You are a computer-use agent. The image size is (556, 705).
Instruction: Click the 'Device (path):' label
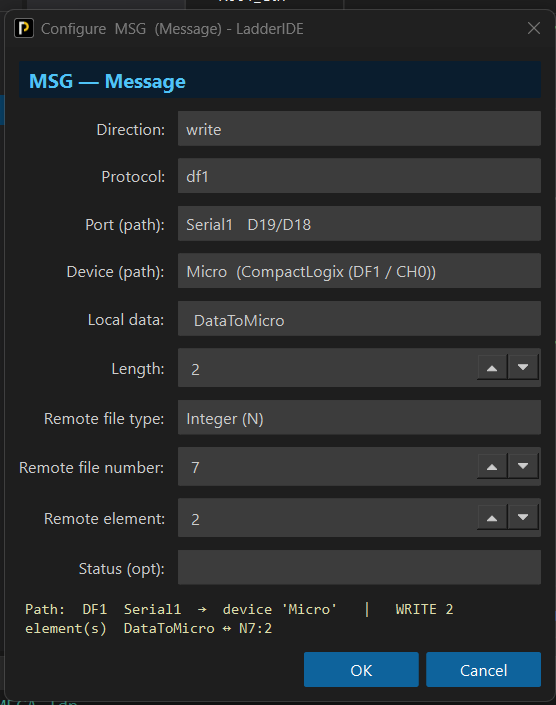coord(116,272)
